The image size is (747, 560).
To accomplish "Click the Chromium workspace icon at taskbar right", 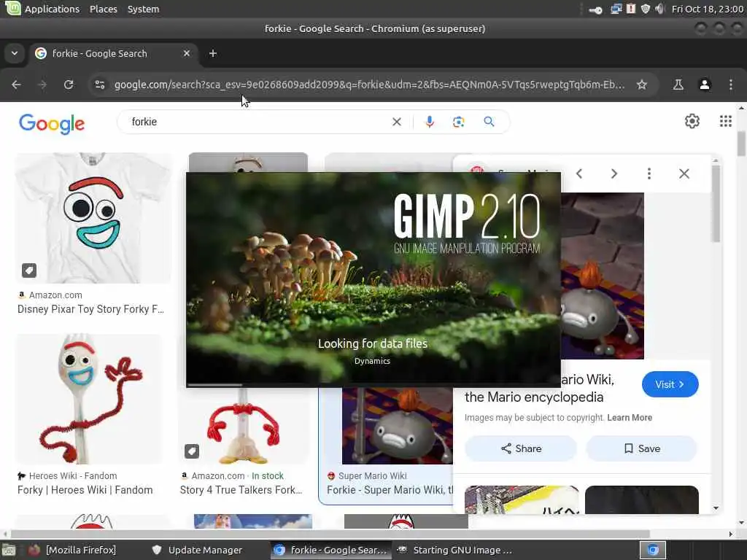I will pyautogui.click(x=652, y=550).
